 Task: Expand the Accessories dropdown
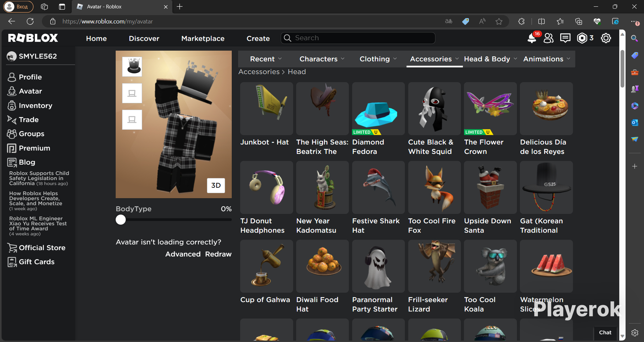point(434,59)
